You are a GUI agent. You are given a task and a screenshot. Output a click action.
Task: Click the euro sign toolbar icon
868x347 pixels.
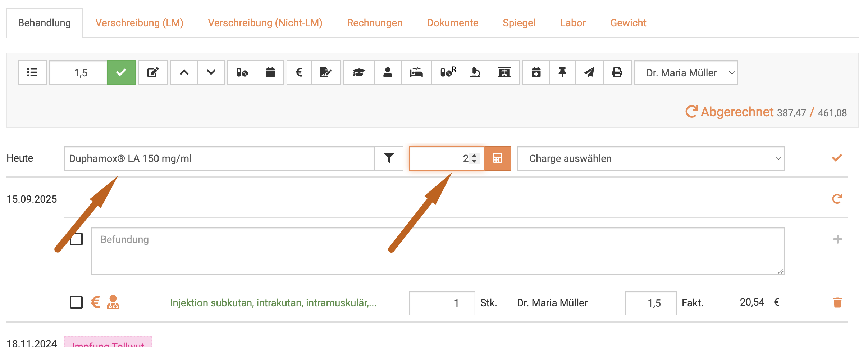pyautogui.click(x=299, y=73)
